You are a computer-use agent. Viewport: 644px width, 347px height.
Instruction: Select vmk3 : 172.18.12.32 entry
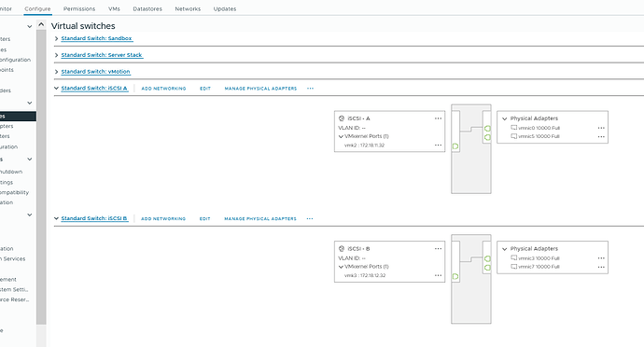[x=365, y=275]
